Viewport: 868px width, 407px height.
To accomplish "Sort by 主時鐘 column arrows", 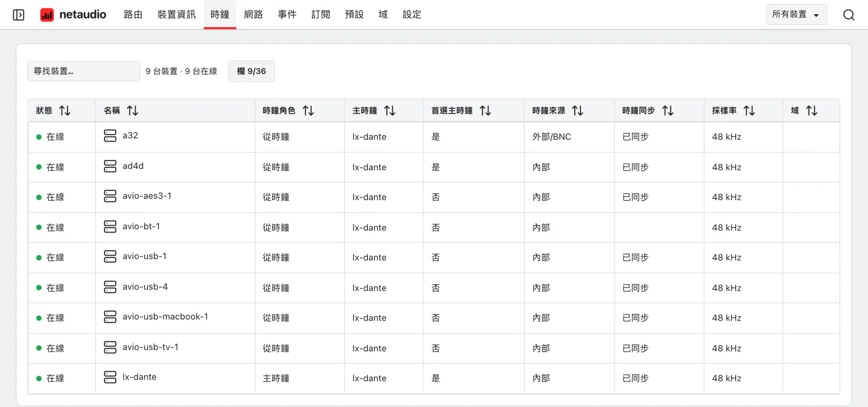I will pyautogui.click(x=390, y=111).
